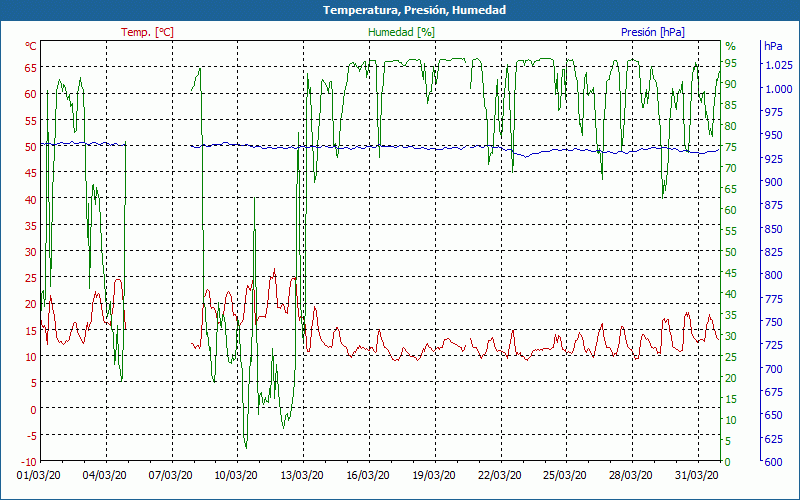Viewport: 800px width, 500px height.
Task: Select the red 'Temp. [°C]' legend label
Action: [147, 32]
